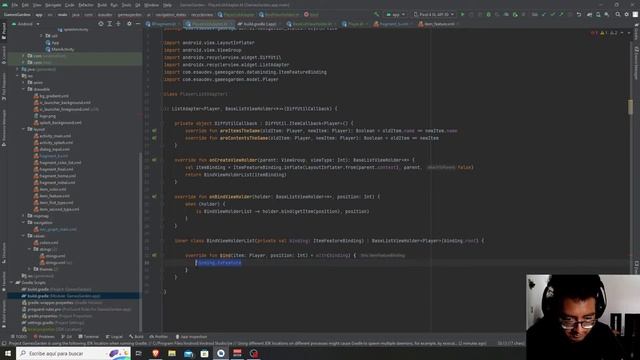Click override gutter icon beside areItemsTheSame
Viewport: 640px width, 360px height.
tap(154, 131)
